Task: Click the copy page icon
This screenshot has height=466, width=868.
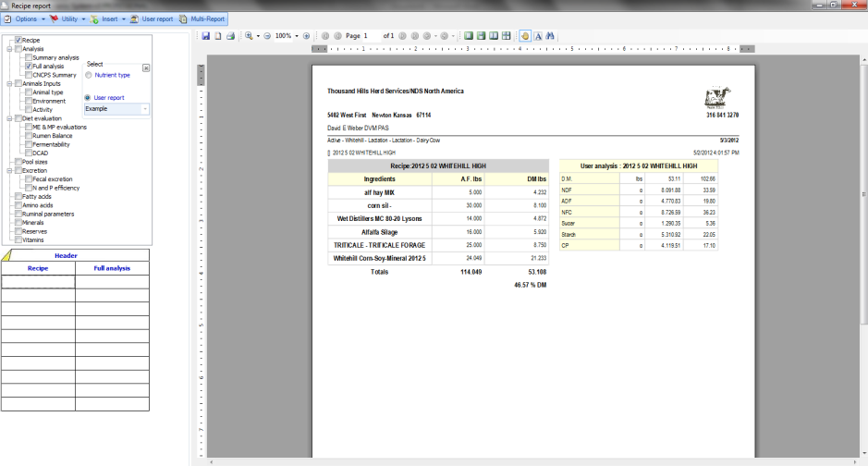Action: [x=217, y=36]
